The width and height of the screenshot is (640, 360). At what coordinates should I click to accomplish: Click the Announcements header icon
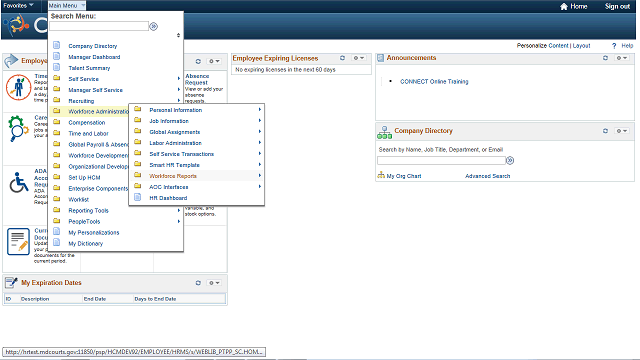coord(380,58)
